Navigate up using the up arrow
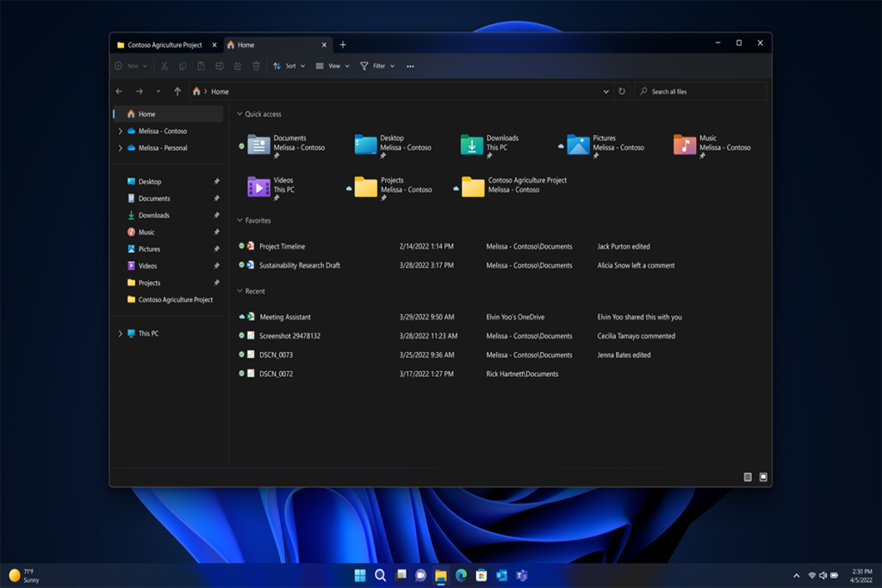 [177, 91]
